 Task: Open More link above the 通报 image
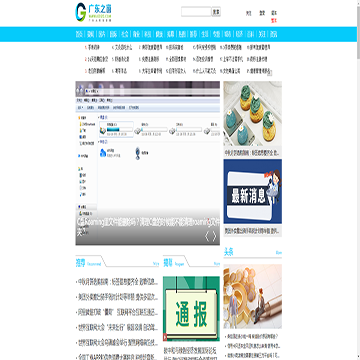click(x=217, y=264)
